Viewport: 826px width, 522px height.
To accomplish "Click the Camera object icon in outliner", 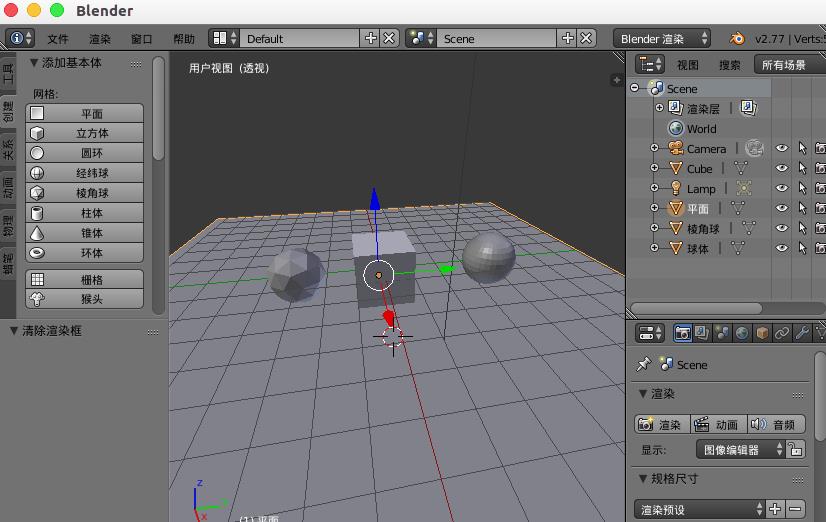I will coord(675,149).
